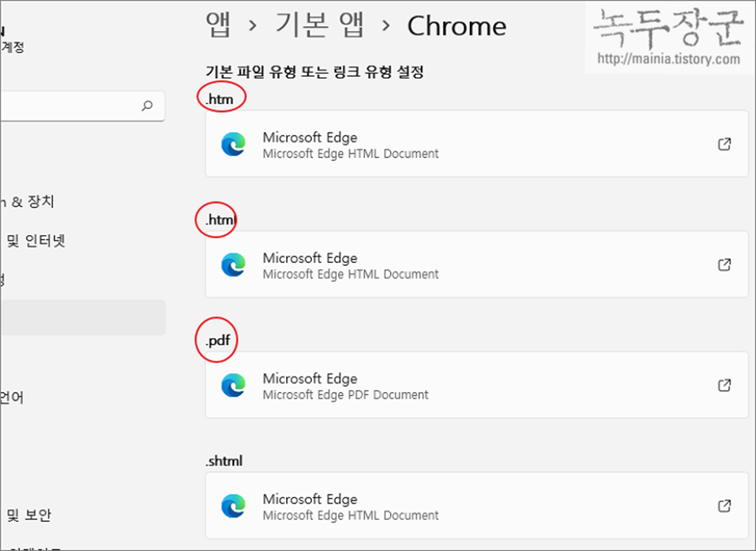Change default app for .shtml
The height and width of the screenshot is (551, 756).
coord(477,505)
